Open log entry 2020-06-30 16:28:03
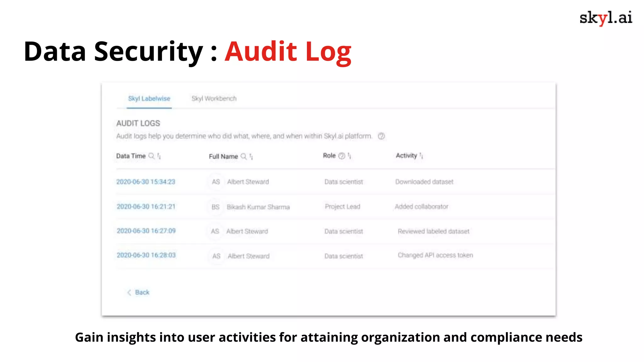 146,255
